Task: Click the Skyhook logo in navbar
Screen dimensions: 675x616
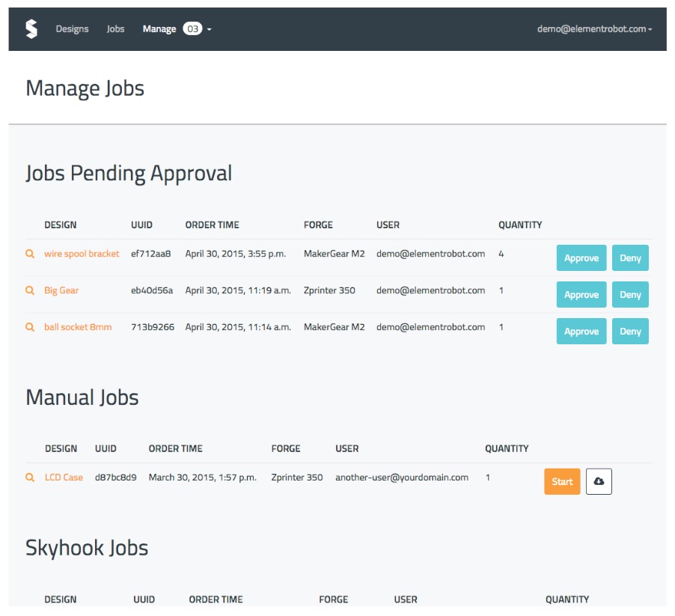Action: pyautogui.click(x=31, y=29)
